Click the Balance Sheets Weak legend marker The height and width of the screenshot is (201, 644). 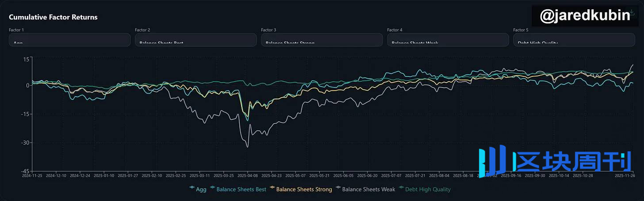click(338, 189)
